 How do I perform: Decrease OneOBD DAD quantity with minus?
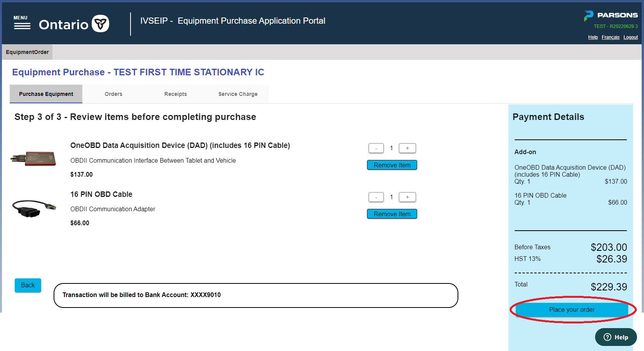tap(376, 148)
